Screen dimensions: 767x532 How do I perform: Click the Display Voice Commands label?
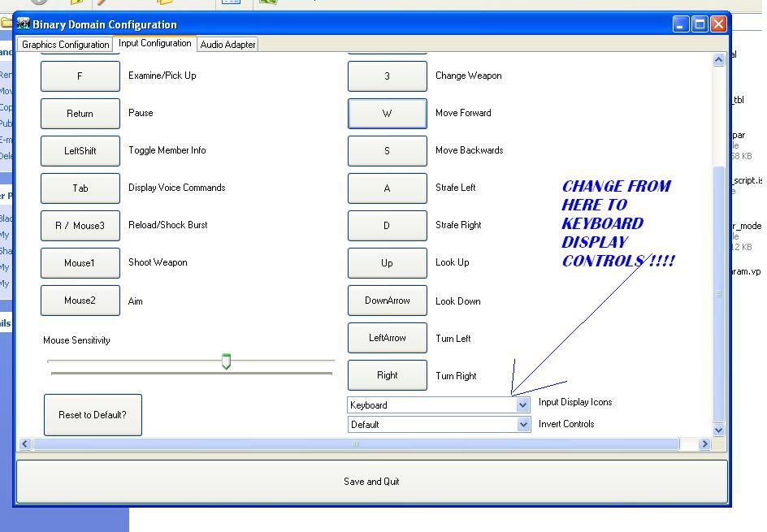click(177, 188)
